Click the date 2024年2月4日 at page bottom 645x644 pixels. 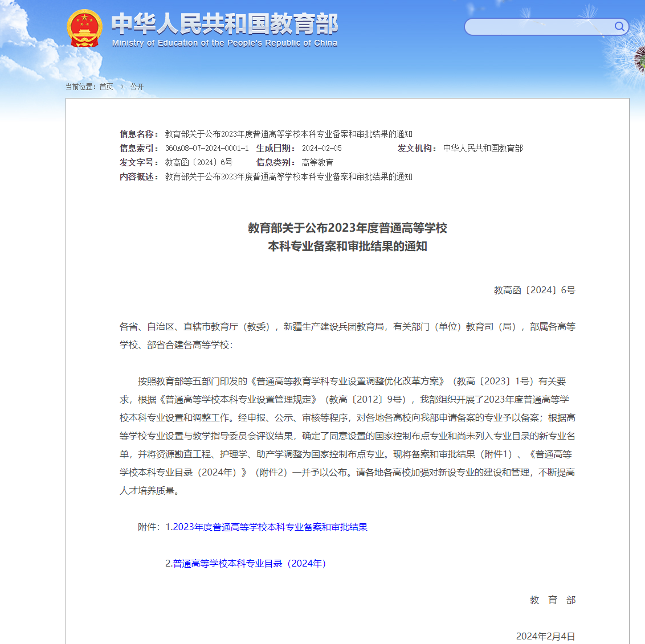point(545,637)
